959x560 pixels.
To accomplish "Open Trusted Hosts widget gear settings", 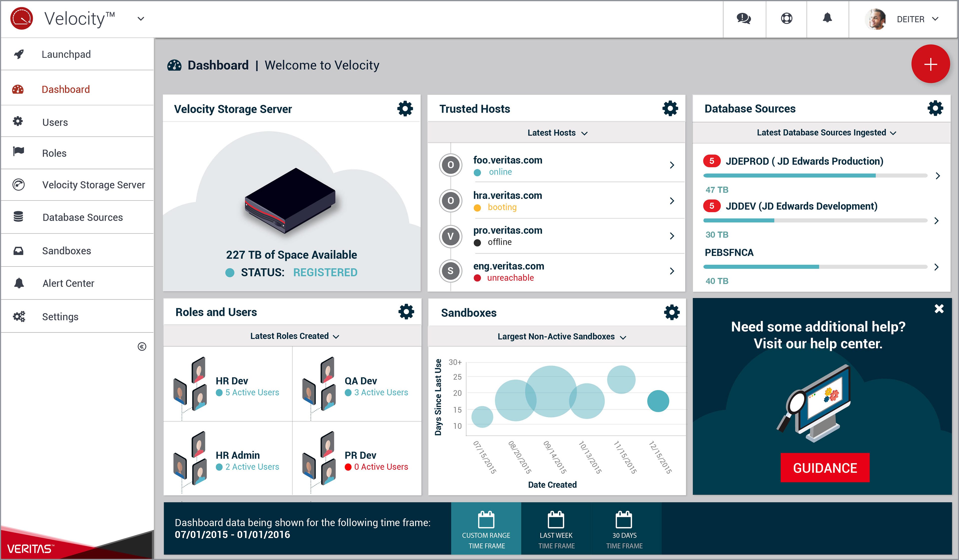I will [x=670, y=109].
